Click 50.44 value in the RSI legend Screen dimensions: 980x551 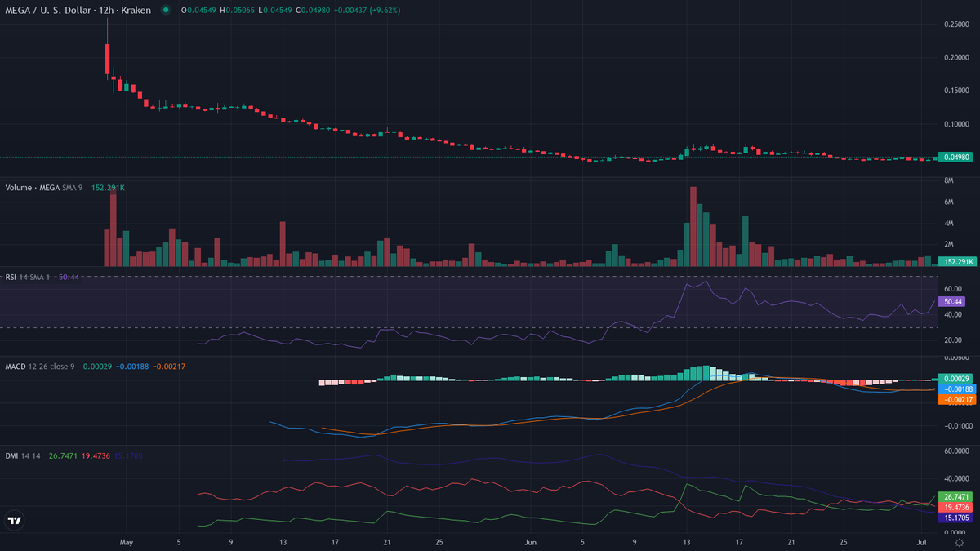pyautogui.click(x=69, y=278)
